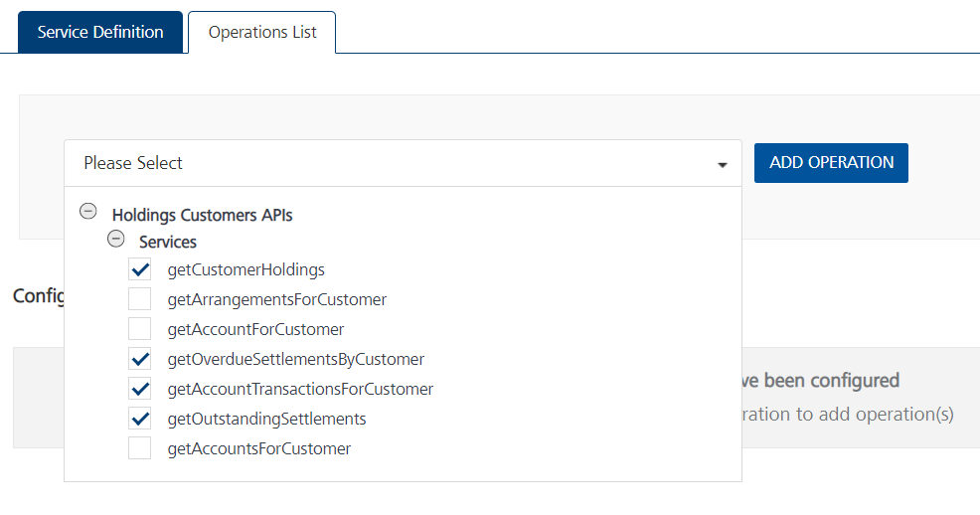The width and height of the screenshot is (980, 515).
Task: Enable the getAccountForCustomer checkbox
Action: click(140, 329)
